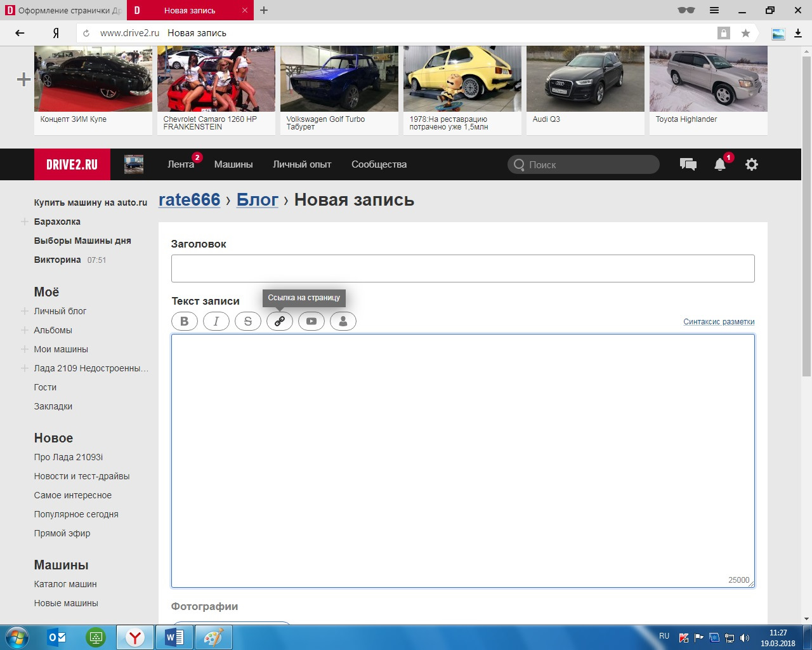
Task: Apply bold formatting with the B button
Action: 185,321
